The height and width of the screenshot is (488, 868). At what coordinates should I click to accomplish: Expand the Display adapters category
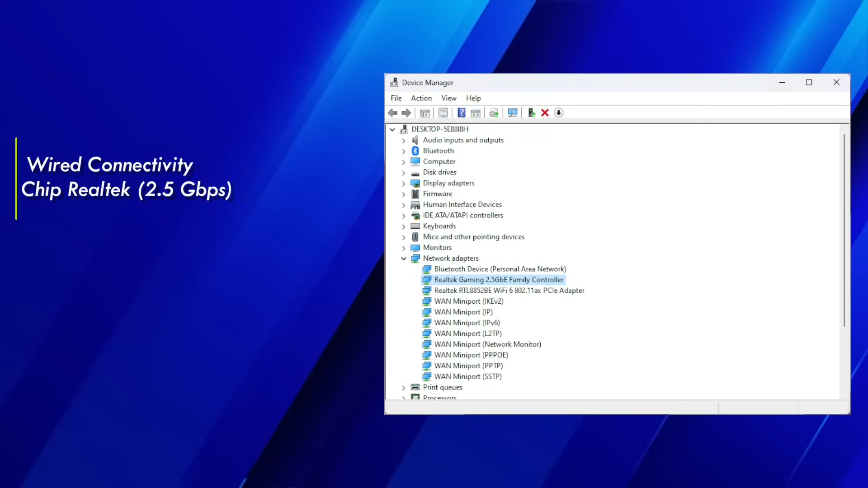click(403, 183)
